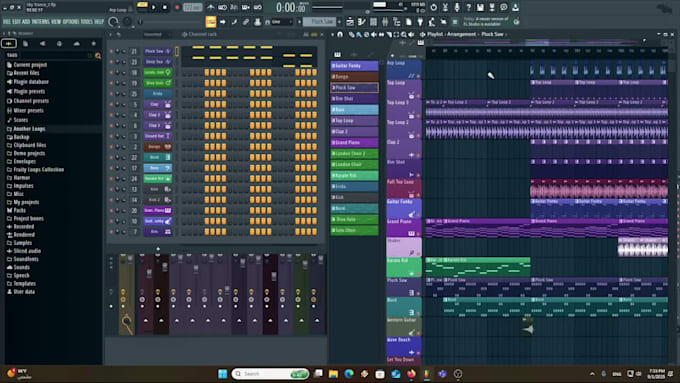The image size is (680, 383).
Task: Click the playlist paint brush tool
Action: [x=359, y=35]
